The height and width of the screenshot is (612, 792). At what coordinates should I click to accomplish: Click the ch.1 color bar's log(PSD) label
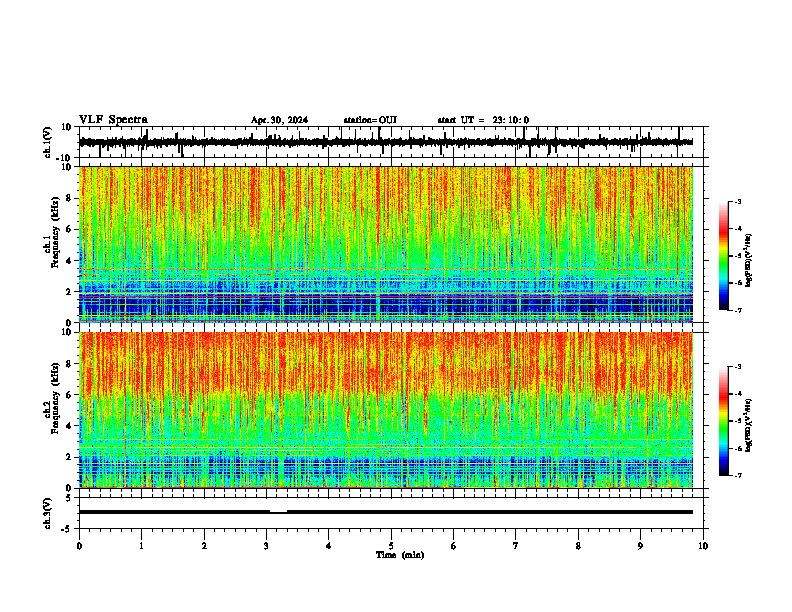[x=749, y=260]
